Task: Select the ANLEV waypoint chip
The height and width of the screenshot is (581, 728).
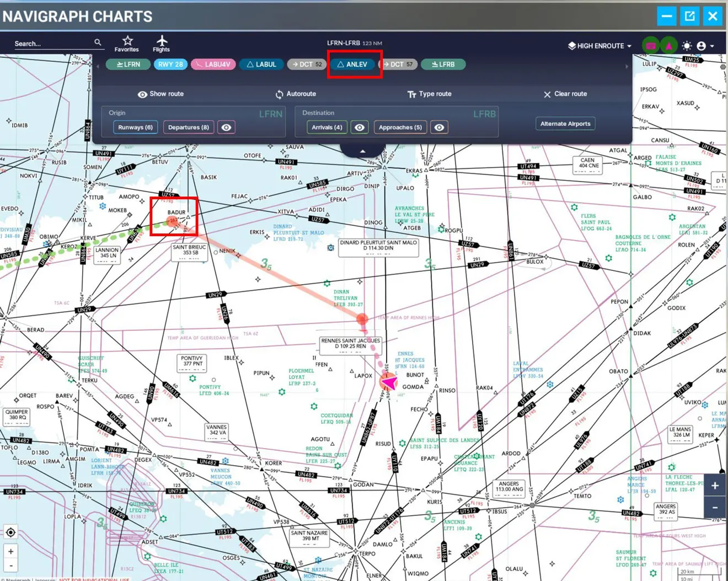Action: [352, 65]
